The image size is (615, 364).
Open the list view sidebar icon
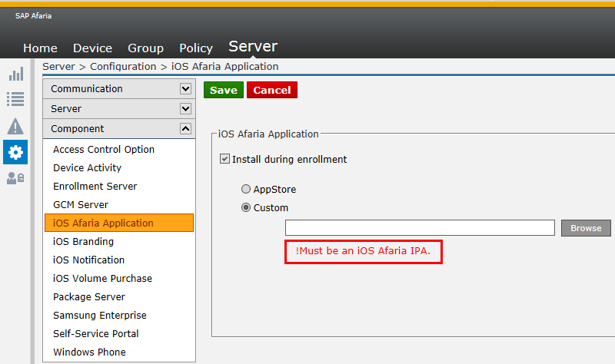coord(15,99)
